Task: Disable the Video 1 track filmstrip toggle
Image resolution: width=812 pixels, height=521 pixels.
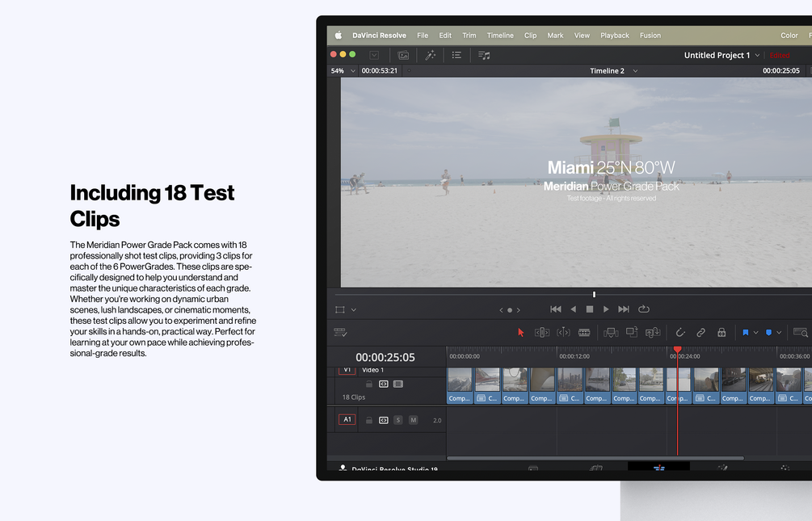Action: coord(398,384)
